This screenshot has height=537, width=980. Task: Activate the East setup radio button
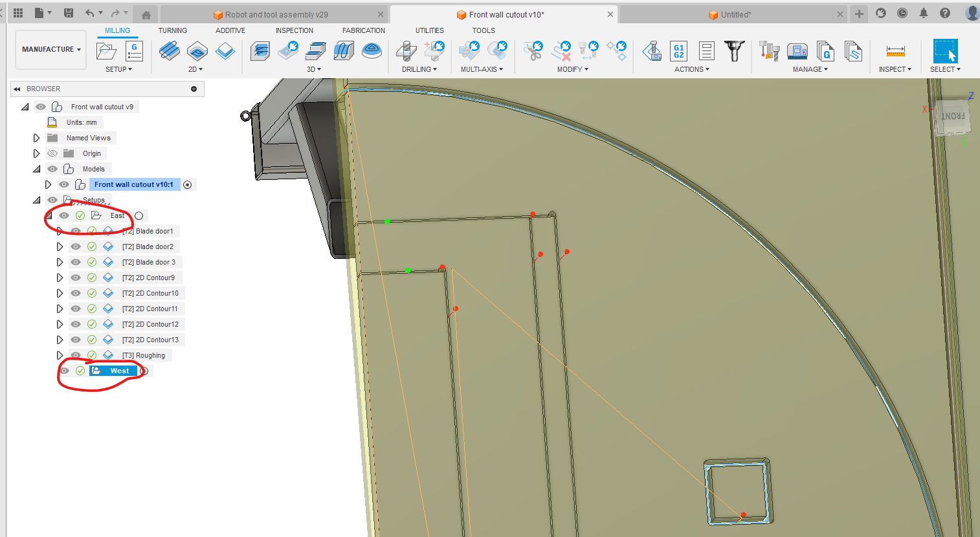pyautogui.click(x=139, y=215)
